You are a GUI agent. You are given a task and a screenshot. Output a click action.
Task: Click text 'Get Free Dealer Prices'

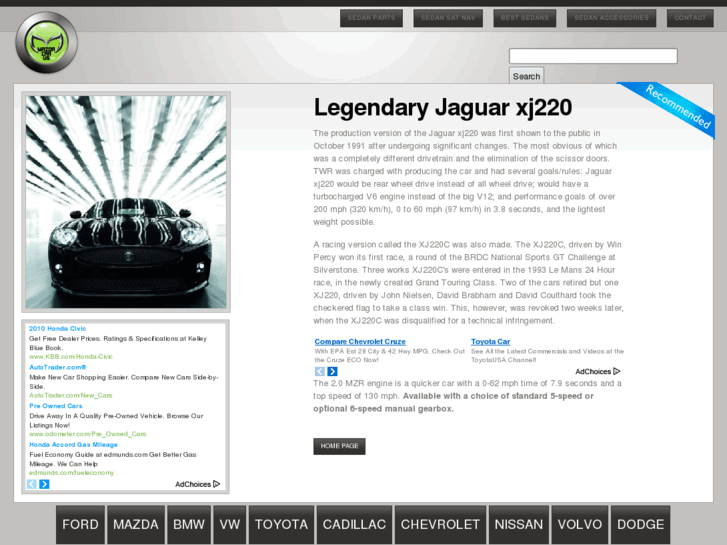tap(64, 339)
